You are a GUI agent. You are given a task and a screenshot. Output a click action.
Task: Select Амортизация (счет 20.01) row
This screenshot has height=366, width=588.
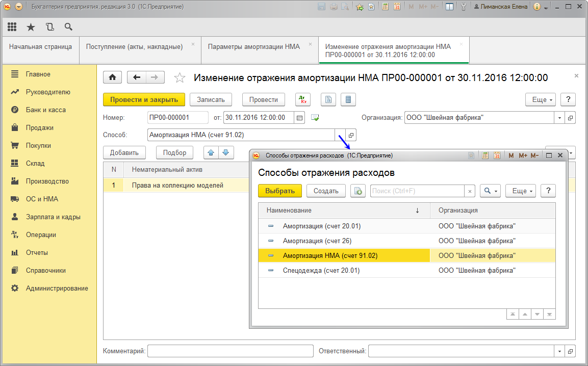(407, 226)
